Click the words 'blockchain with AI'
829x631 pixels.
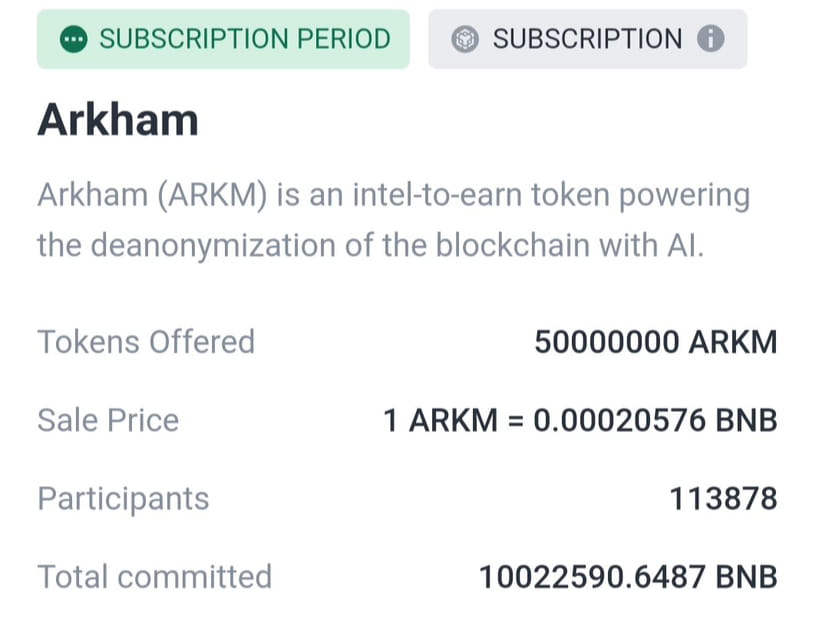click(x=569, y=245)
